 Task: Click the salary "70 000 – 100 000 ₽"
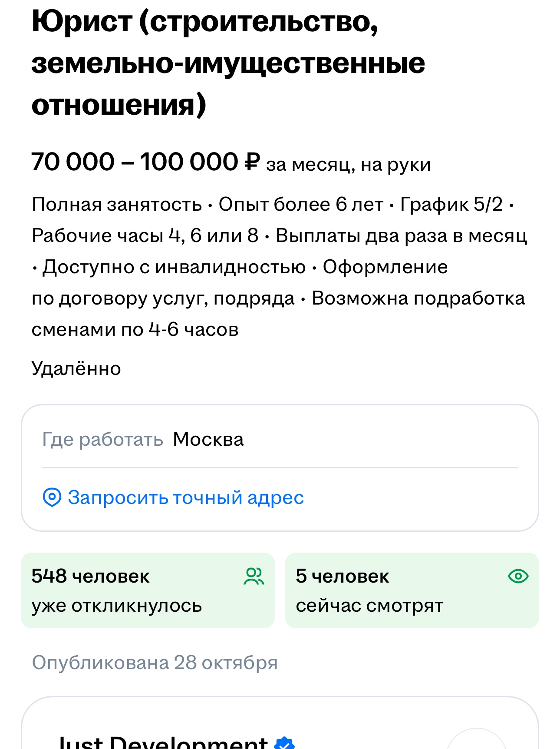pos(145,162)
